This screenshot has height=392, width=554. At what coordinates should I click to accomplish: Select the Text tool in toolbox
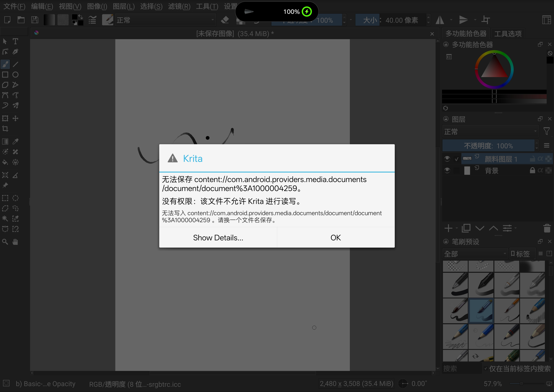click(16, 41)
